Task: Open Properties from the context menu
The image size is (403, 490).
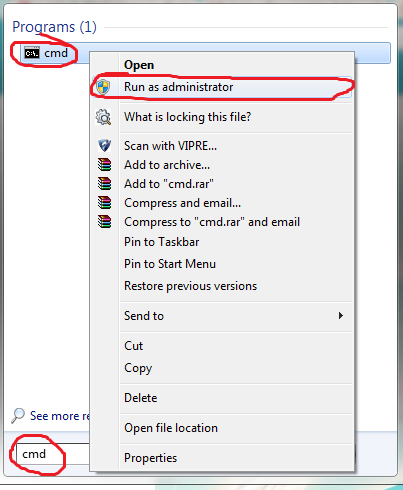Action: (150, 458)
